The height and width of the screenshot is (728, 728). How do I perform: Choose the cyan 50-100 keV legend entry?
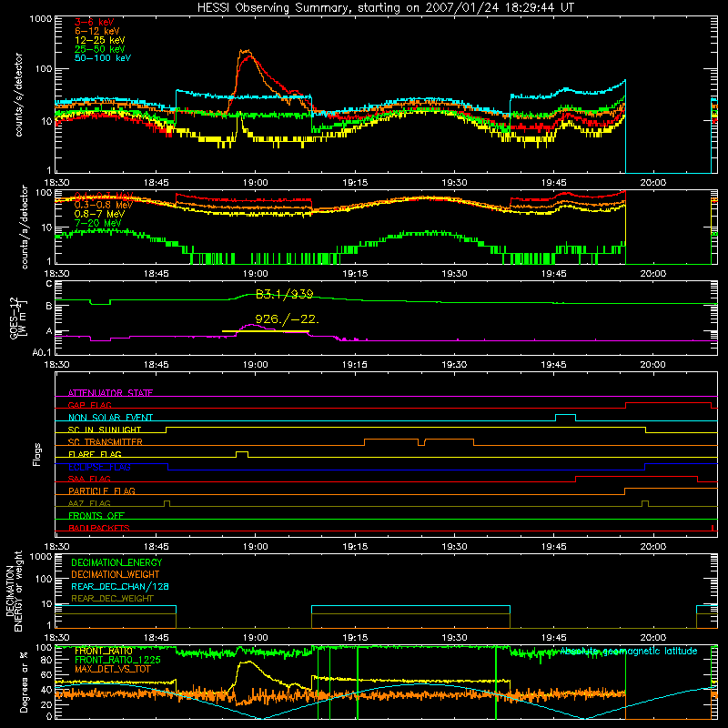pyautogui.click(x=103, y=58)
